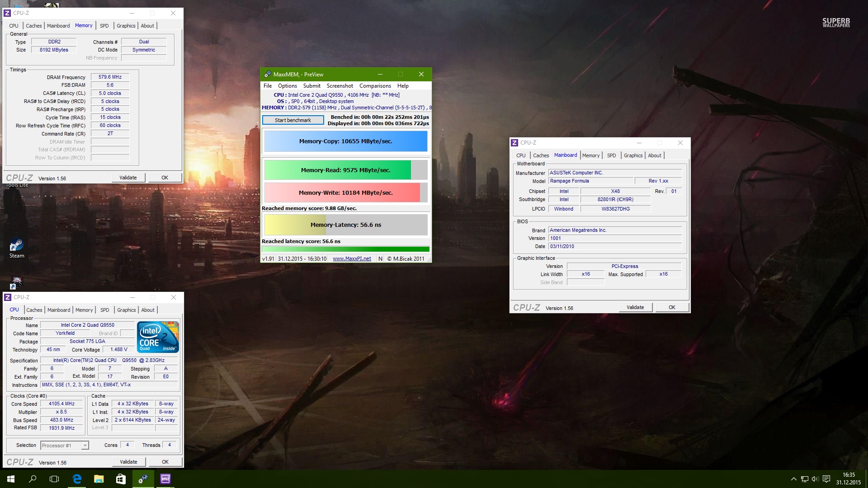Launch Microsoft Edge from the taskbar
The image size is (868, 488).
(x=77, y=479)
